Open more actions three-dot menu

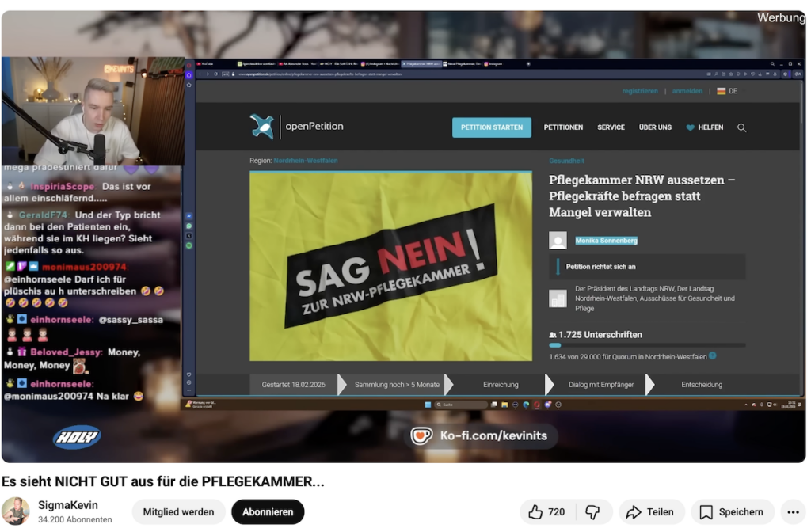[793, 512]
